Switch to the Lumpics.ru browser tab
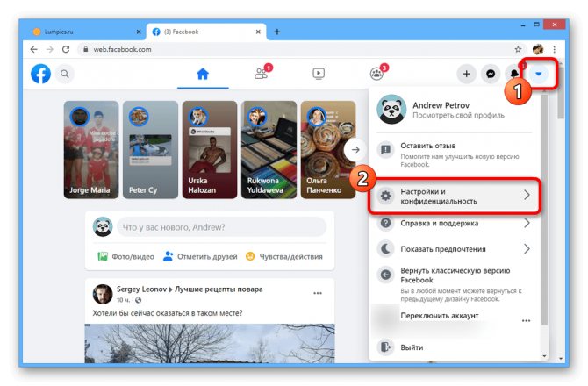Viewport: 588px width, 386px height. 86,32
